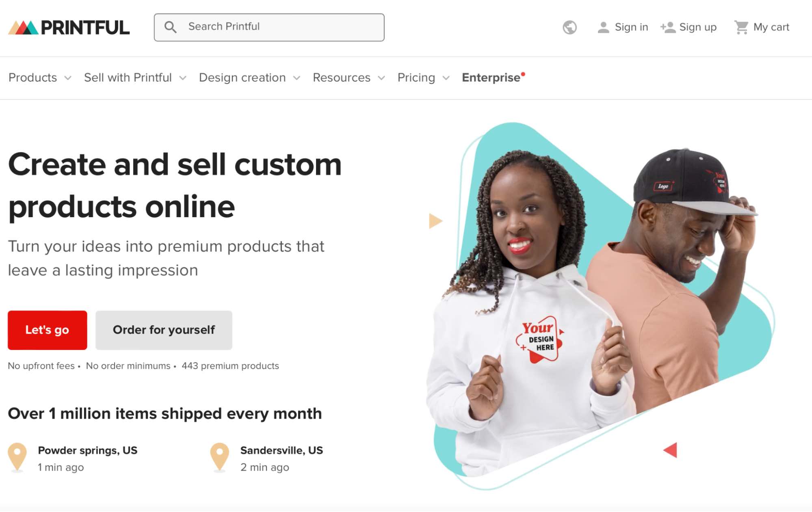Image resolution: width=812 pixels, height=512 pixels.
Task: Select the Enterprise menu item
Action: point(491,78)
